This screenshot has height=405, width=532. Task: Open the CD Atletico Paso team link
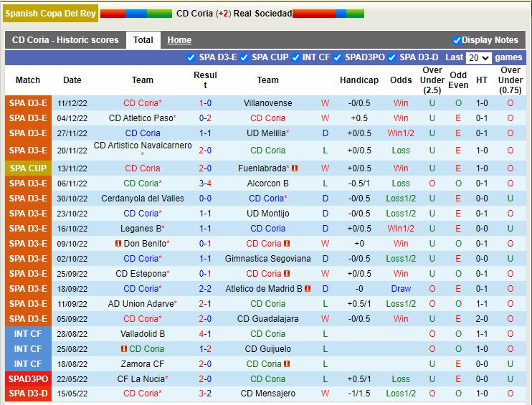[x=141, y=118]
